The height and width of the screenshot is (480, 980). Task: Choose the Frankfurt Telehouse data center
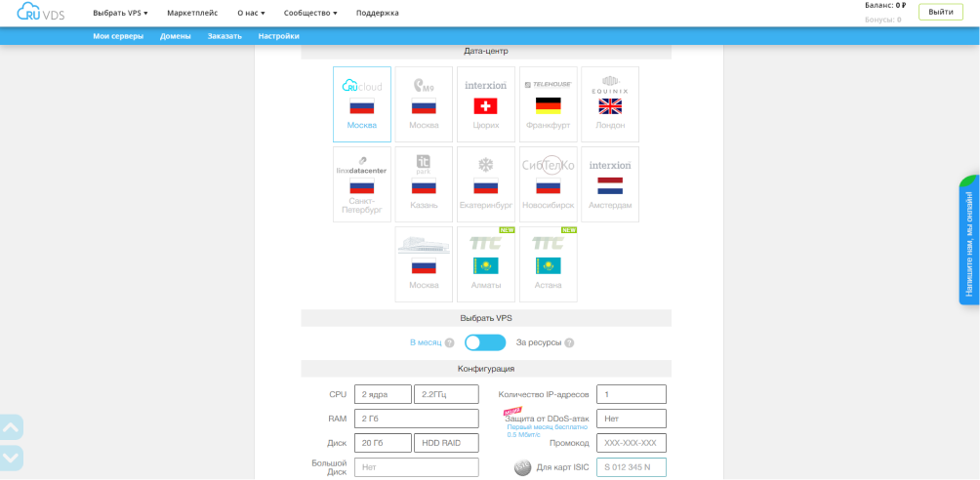(x=548, y=104)
